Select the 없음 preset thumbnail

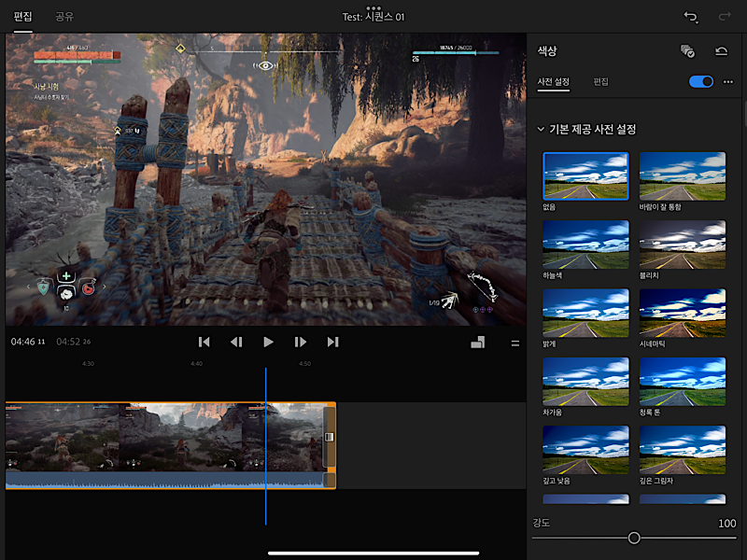click(x=585, y=175)
